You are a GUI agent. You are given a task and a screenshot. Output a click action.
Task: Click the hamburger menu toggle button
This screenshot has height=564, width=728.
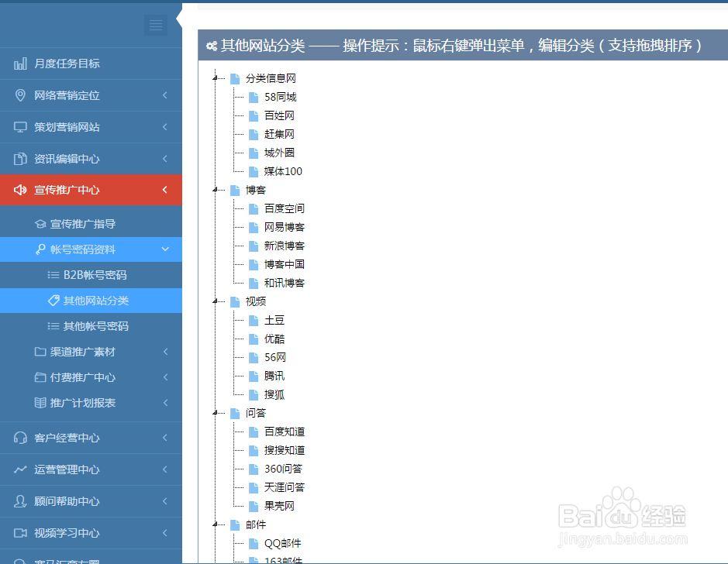pos(156,25)
